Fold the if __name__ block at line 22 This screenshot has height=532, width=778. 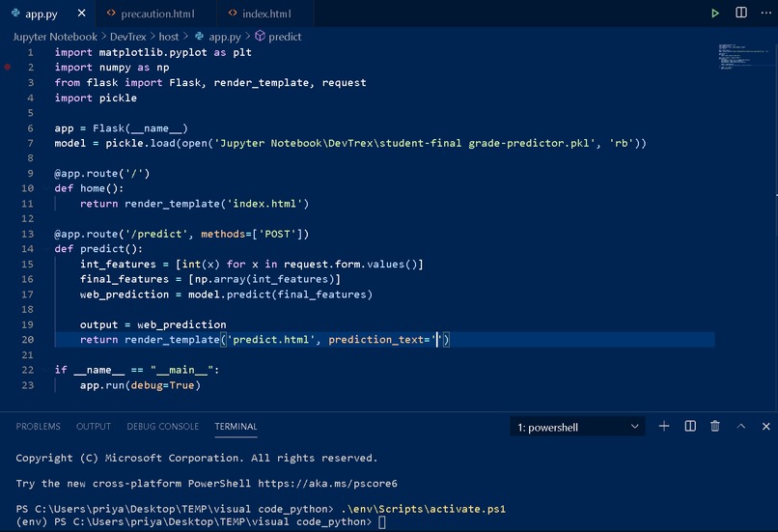point(45,370)
